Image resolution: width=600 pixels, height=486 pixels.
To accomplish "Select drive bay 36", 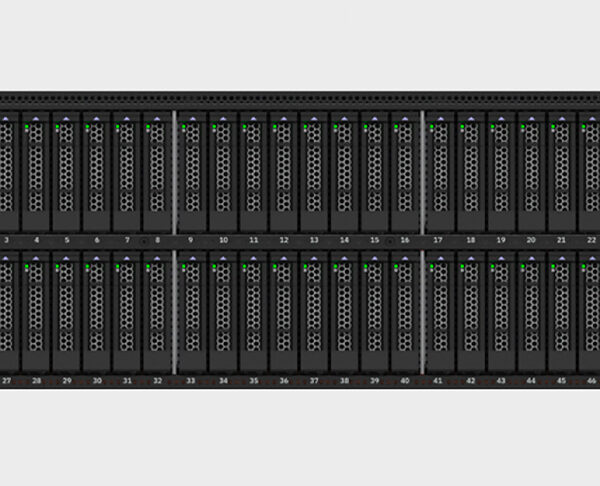I will tap(284, 311).
